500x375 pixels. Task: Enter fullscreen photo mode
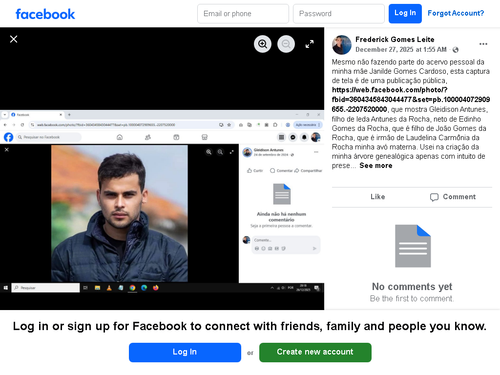310,44
